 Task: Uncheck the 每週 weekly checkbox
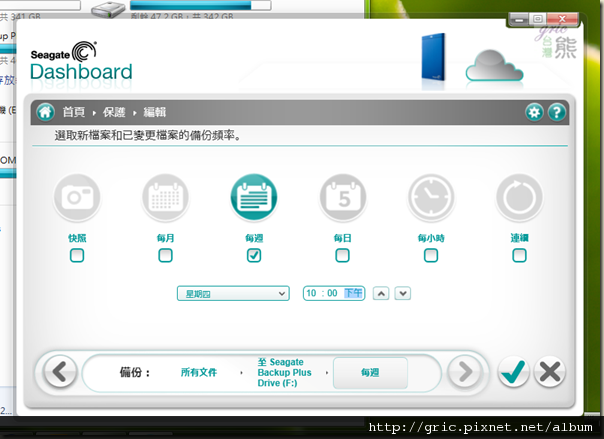[x=254, y=255]
